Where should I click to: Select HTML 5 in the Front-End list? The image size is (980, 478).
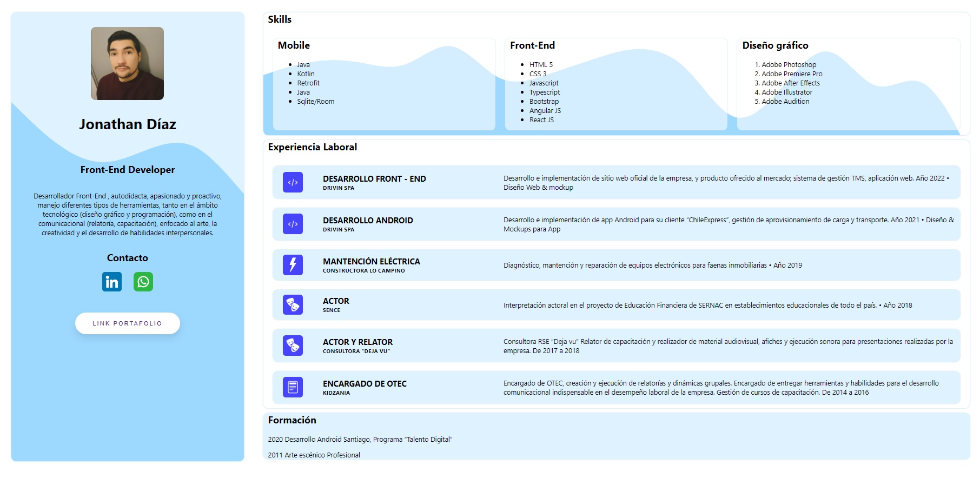[541, 65]
